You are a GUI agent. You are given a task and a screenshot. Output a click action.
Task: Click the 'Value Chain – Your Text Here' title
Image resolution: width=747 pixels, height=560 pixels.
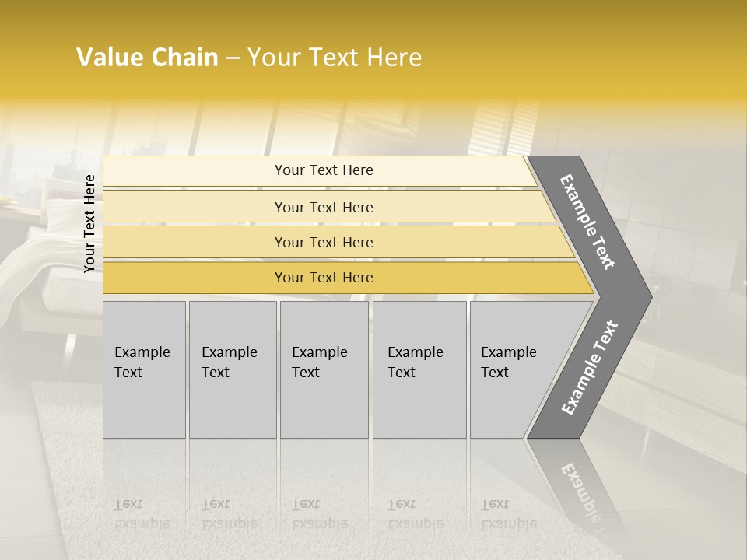pyautogui.click(x=249, y=58)
